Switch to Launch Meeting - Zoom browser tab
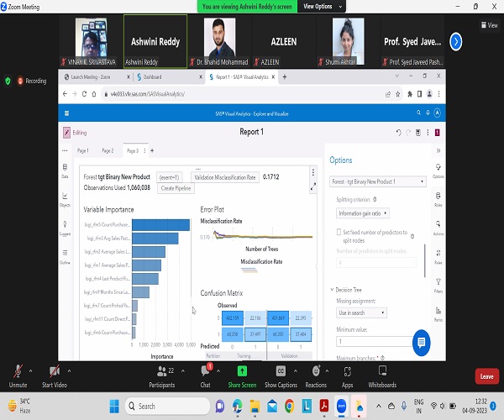 pos(92,77)
